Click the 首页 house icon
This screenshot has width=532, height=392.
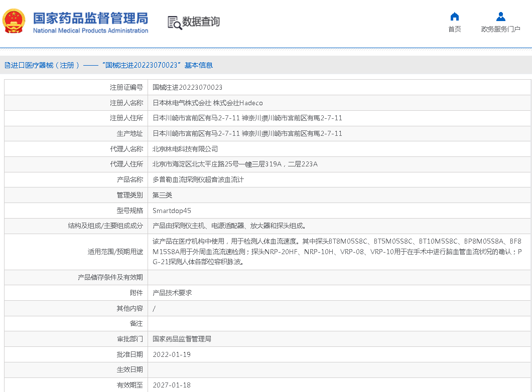(454, 17)
